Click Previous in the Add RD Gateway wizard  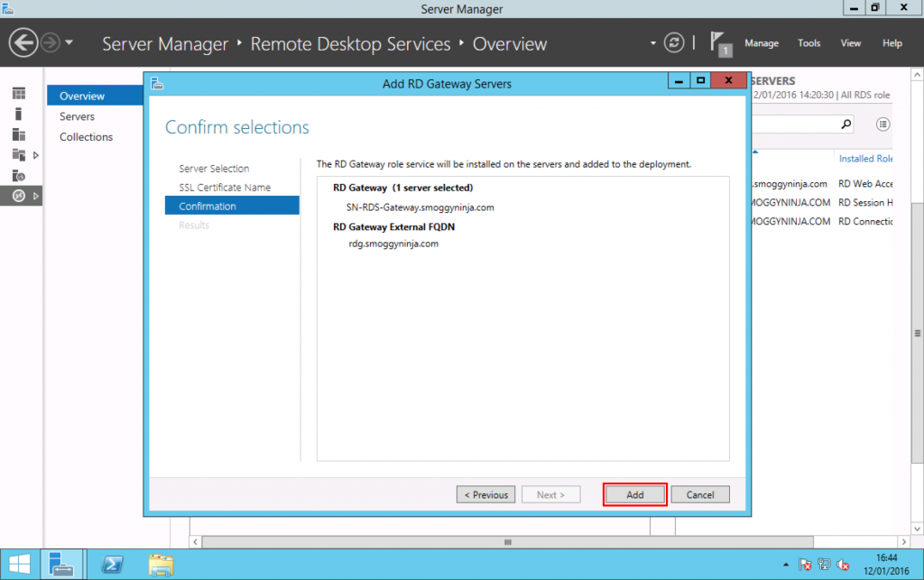coord(485,494)
